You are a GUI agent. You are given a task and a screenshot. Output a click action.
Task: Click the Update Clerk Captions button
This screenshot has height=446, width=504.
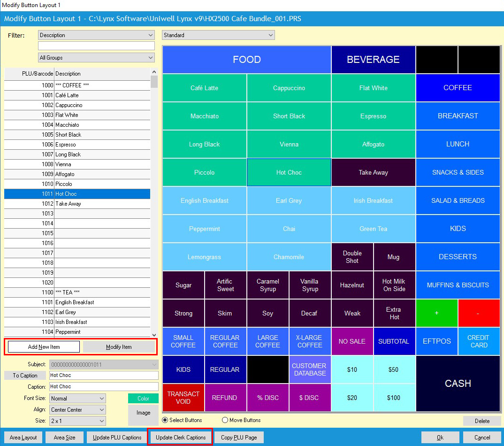[x=181, y=438]
